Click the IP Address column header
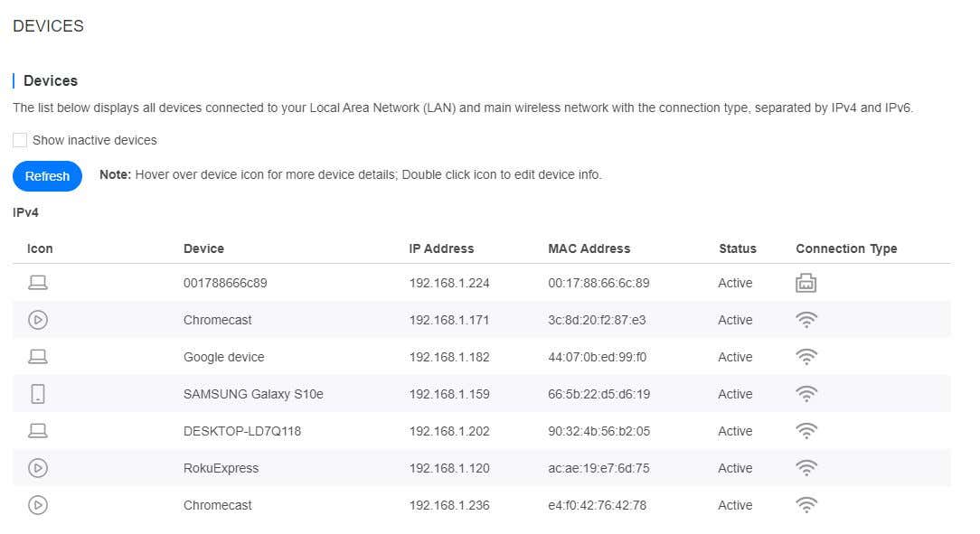This screenshot has width=980, height=534. tap(441, 248)
